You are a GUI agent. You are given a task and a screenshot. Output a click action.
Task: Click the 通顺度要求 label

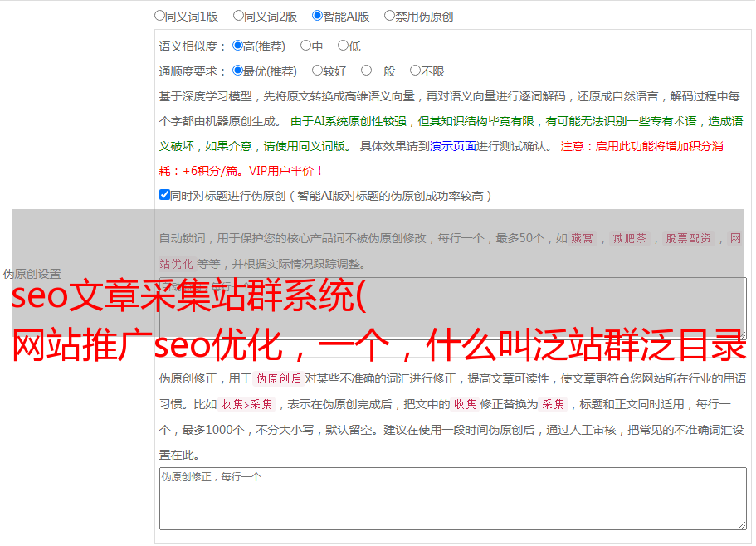pyautogui.click(x=193, y=71)
